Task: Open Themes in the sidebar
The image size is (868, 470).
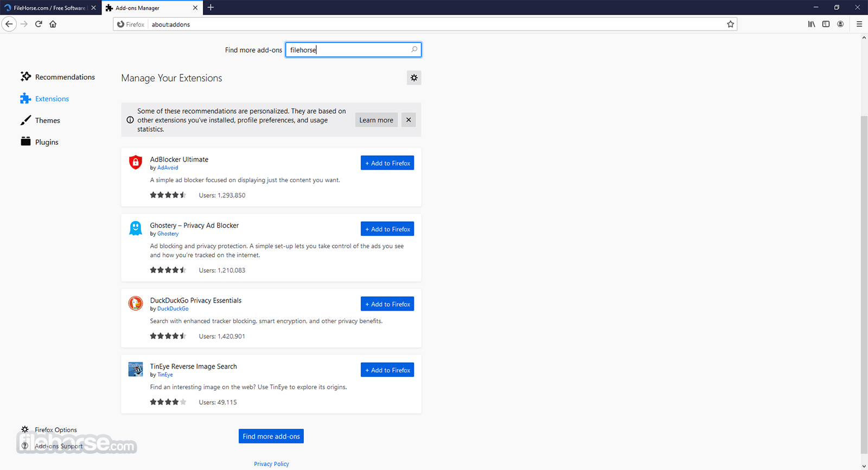Action: [40, 120]
